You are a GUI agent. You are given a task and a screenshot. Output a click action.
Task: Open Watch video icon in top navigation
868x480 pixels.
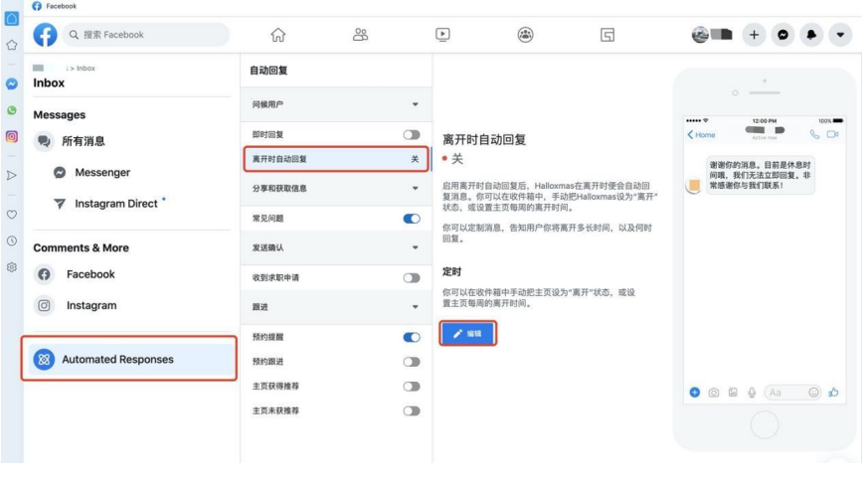442,35
